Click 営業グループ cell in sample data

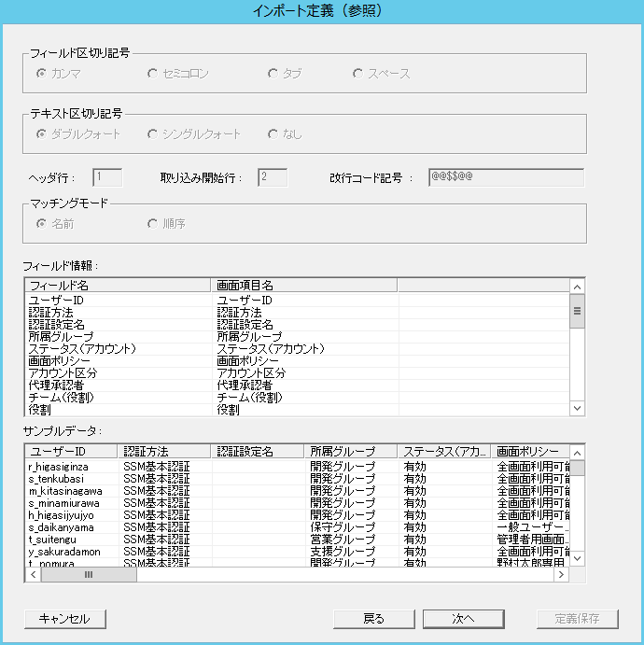pos(343,540)
